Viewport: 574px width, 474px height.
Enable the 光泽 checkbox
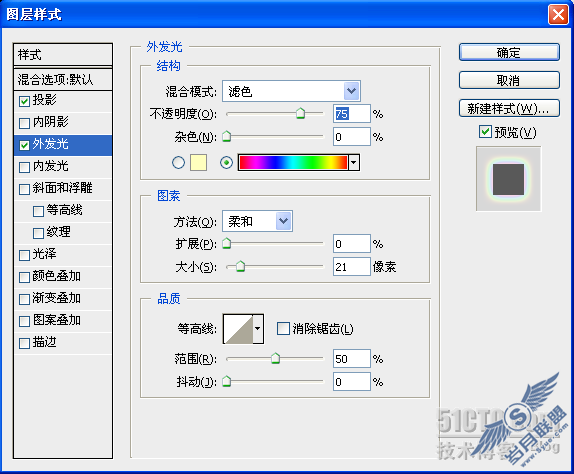coord(25,255)
